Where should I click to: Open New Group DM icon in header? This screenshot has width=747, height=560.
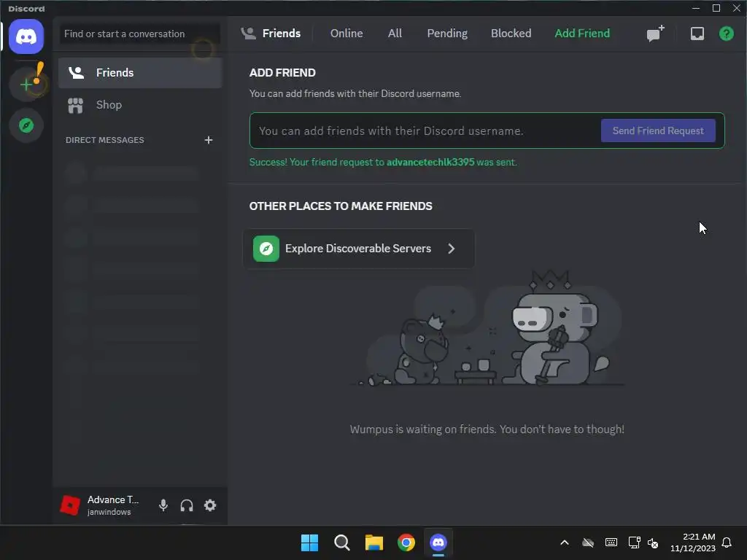tap(655, 34)
